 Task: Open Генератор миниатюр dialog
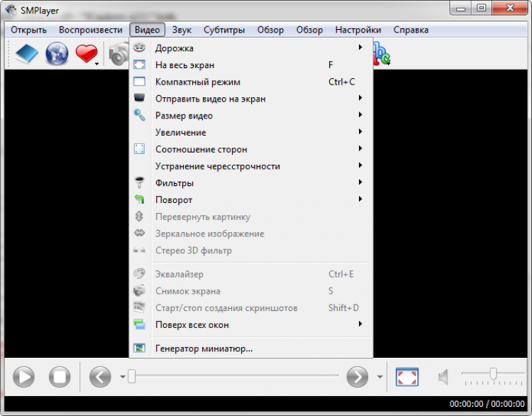[251, 349]
